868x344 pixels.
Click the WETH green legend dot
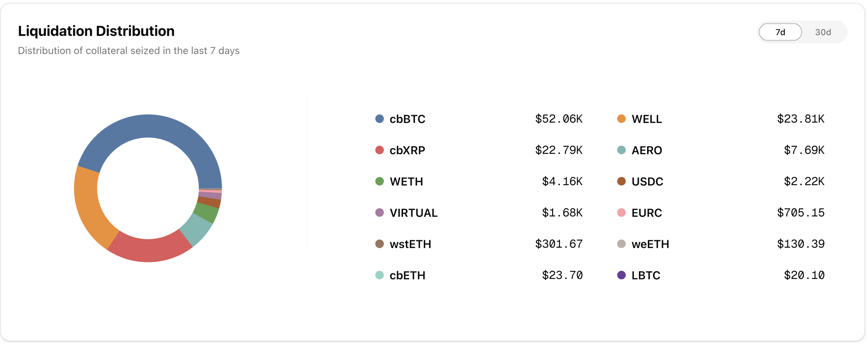tap(380, 181)
